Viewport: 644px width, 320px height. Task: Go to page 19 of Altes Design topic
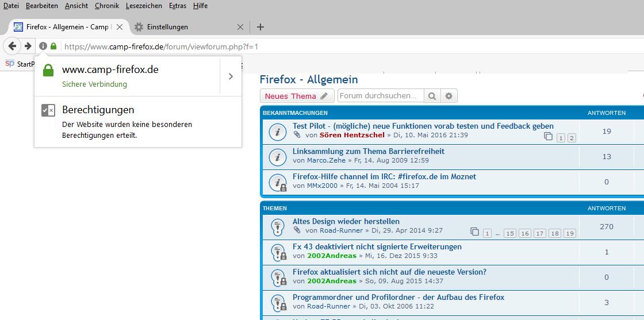coord(570,233)
